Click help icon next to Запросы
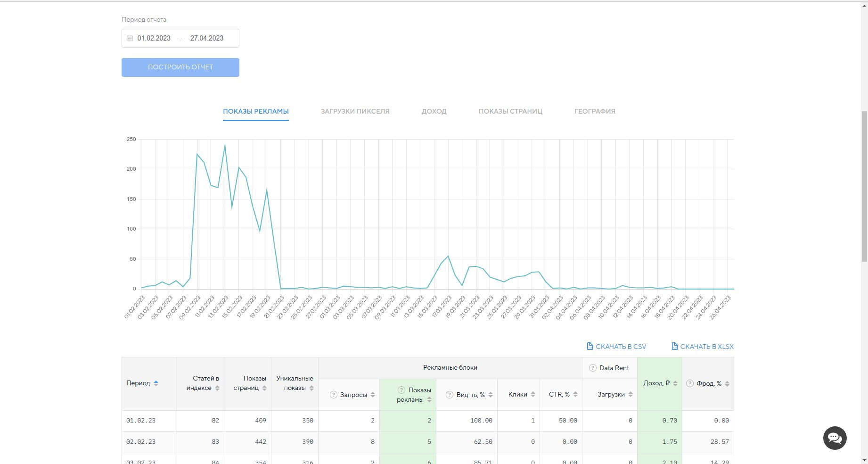Screen dimensions: 868x464 [x=334, y=395]
